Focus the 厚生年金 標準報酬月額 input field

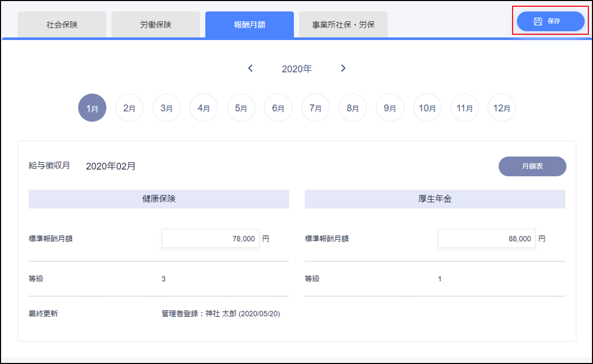tap(486, 239)
